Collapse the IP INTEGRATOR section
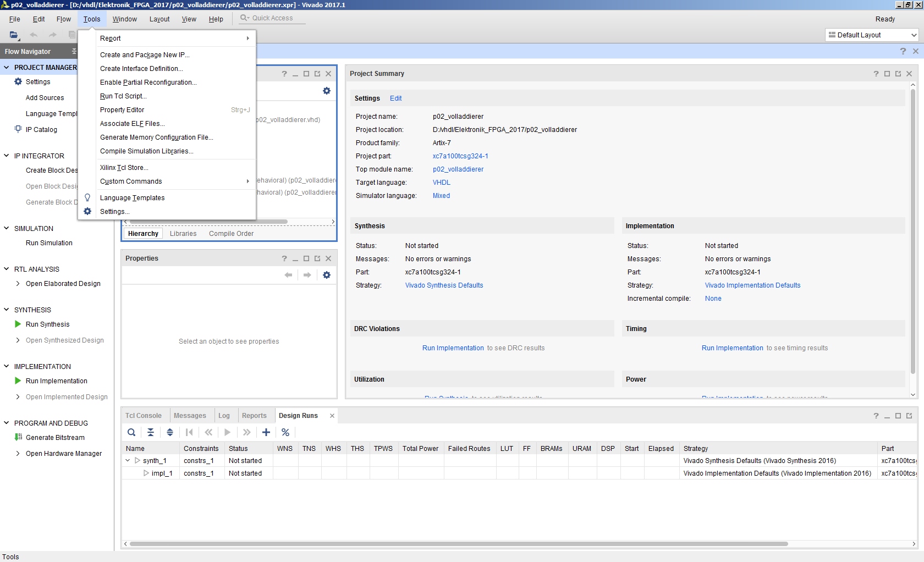This screenshot has width=924, height=562. [7, 156]
